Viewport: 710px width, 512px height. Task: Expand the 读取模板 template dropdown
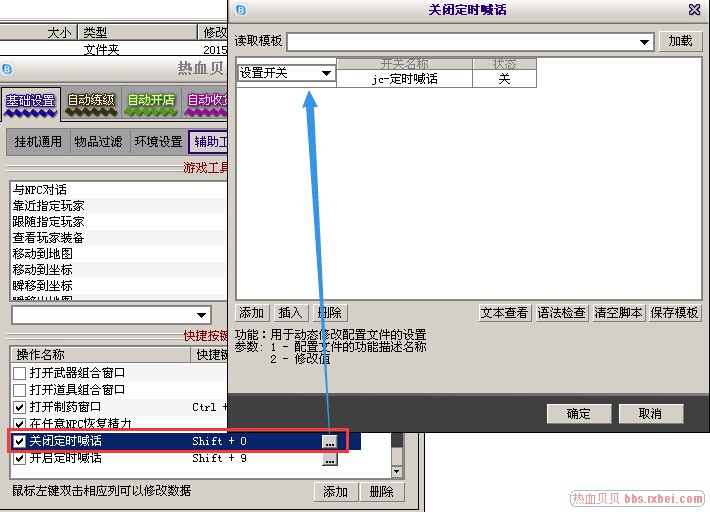(x=645, y=42)
